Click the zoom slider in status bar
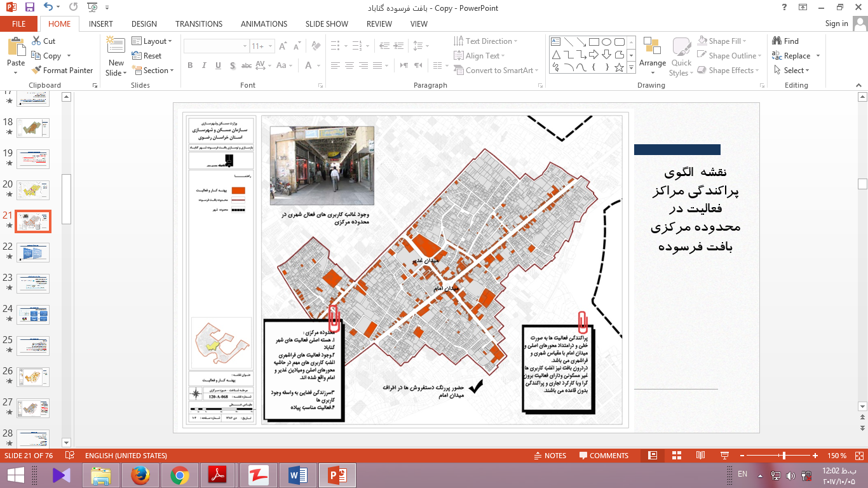Viewport: 868px width, 488px height. click(784, 456)
